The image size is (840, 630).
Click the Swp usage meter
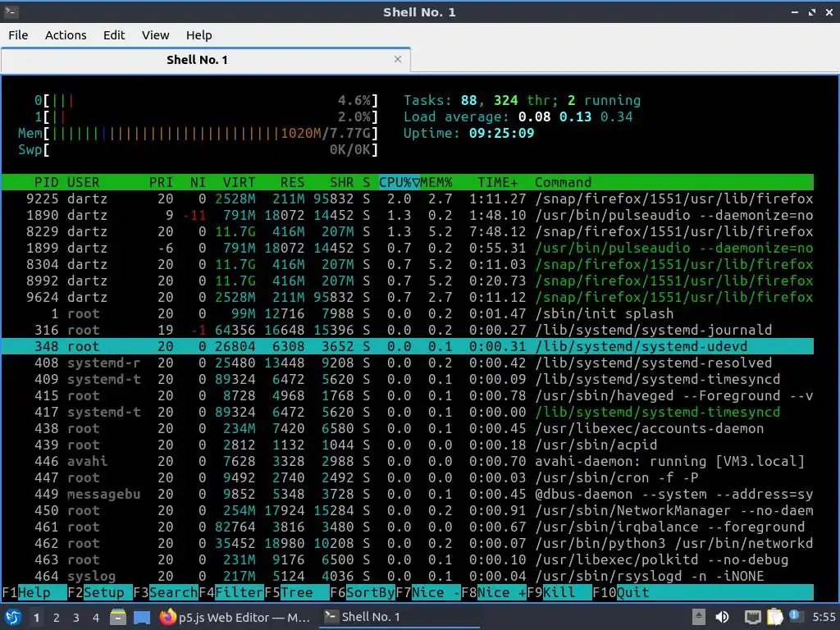pos(198,149)
